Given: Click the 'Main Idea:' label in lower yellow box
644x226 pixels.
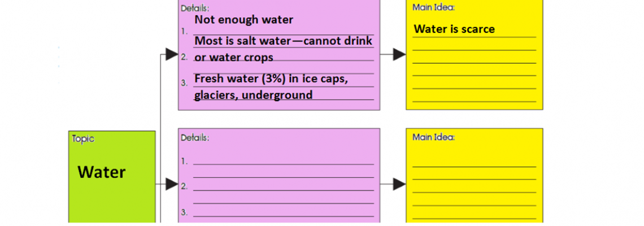Looking at the screenshot, I should click(434, 137).
